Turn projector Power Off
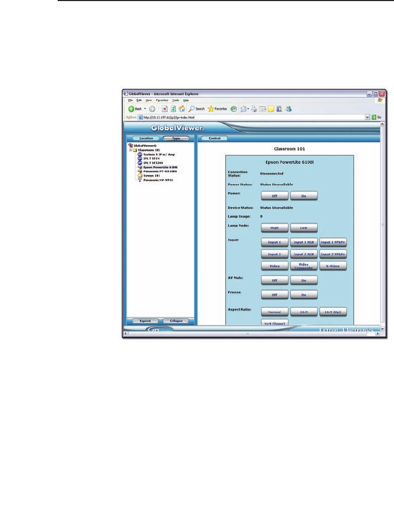Image resolution: width=394 pixels, height=532 pixels. (274, 196)
